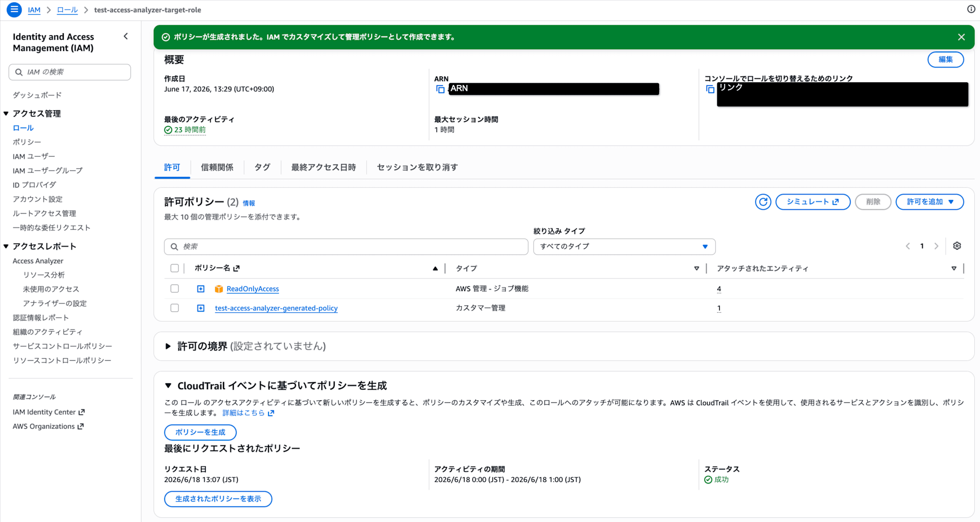The width and height of the screenshot is (980, 522).
Task: Go to previous page of policies
Action: [x=907, y=246]
